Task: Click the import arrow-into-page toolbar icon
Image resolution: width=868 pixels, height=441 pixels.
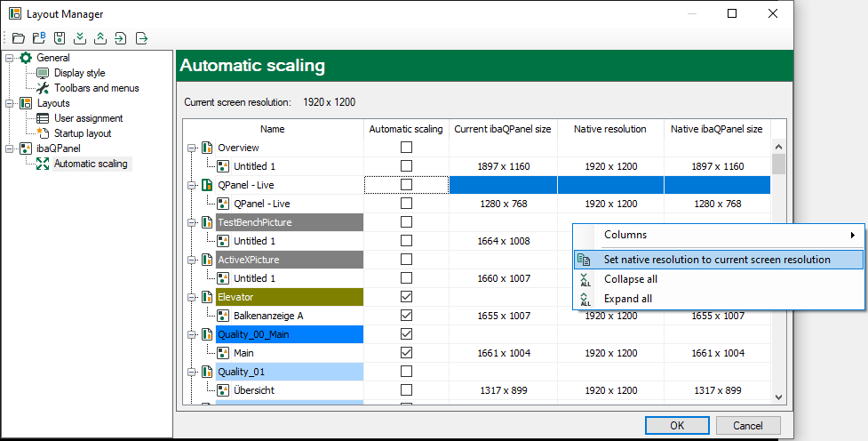Action: pos(121,38)
